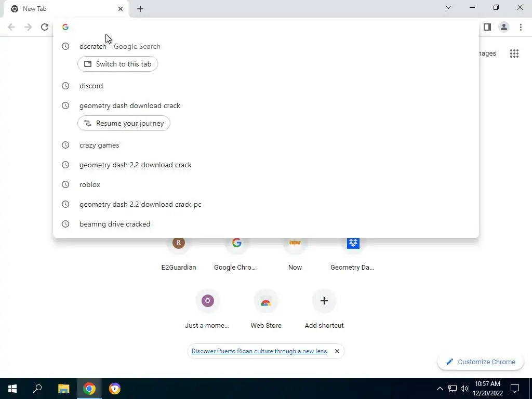Select the New Tab tab

pyautogui.click(x=66, y=9)
